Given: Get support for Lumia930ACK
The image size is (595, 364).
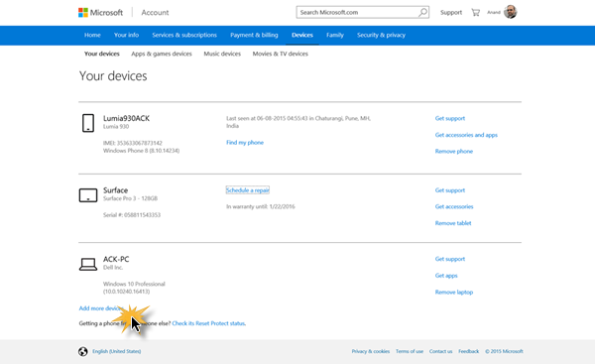Looking at the screenshot, I should pyautogui.click(x=449, y=118).
